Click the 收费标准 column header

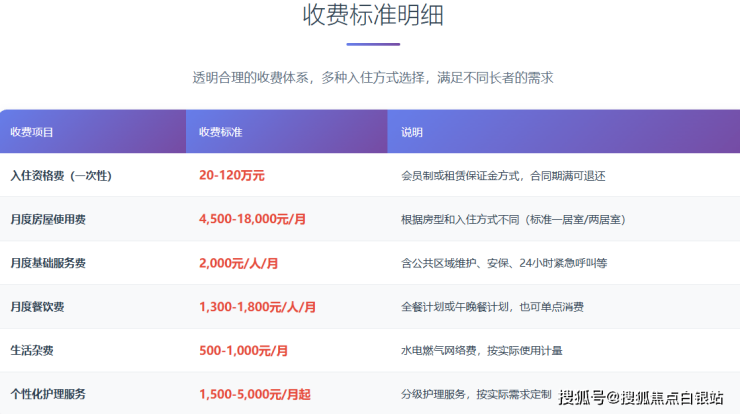[222, 132]
